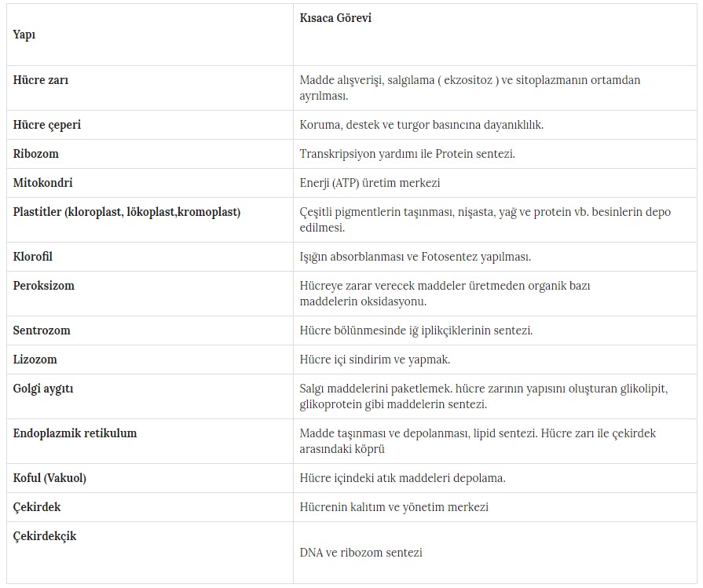Click the "Çekirdekçik" row label

[45, 536]
